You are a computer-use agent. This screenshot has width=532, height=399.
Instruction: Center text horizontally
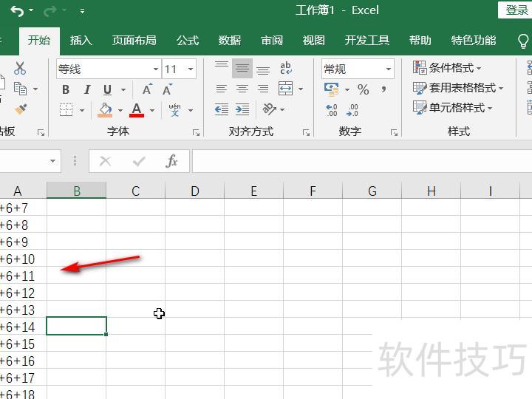242,89
